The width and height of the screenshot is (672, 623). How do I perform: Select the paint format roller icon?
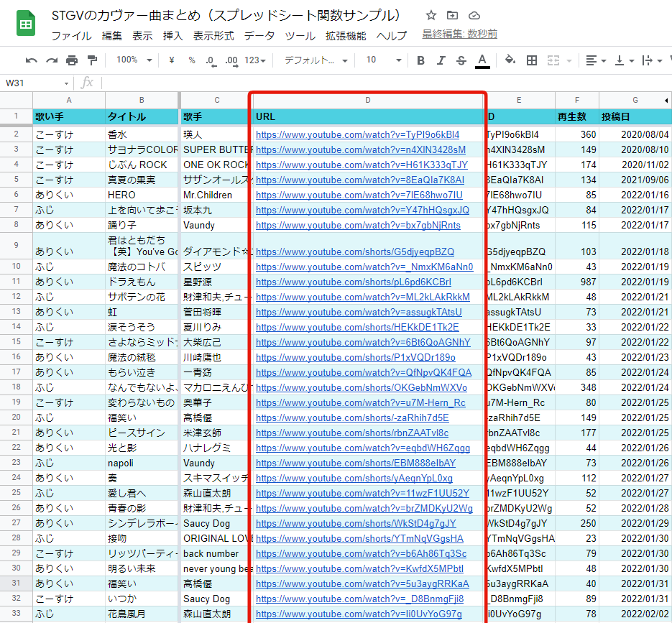(92, 60)
